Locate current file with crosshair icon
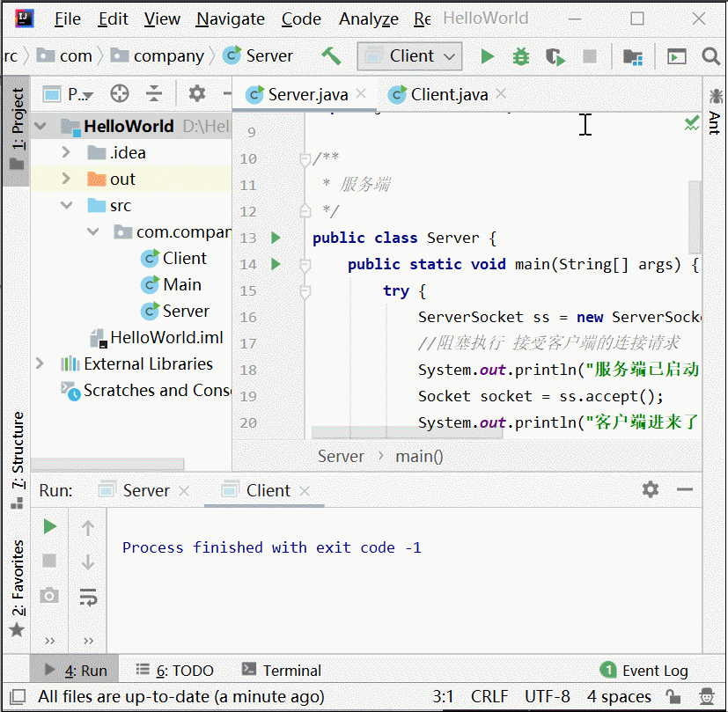 tap(120, 94)
